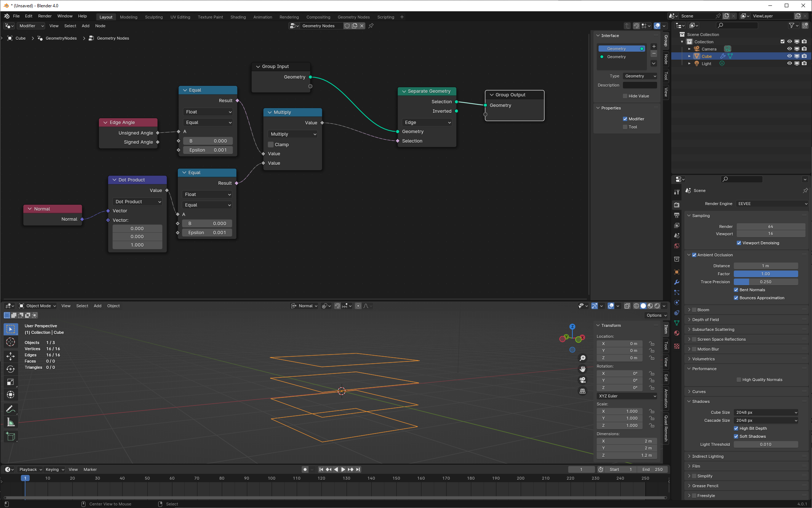Screen dimensions: 812x508
Task: Open the XYZ Euler rotation mode dropdown
Action: pyautogui.click(x=627, y=396)
